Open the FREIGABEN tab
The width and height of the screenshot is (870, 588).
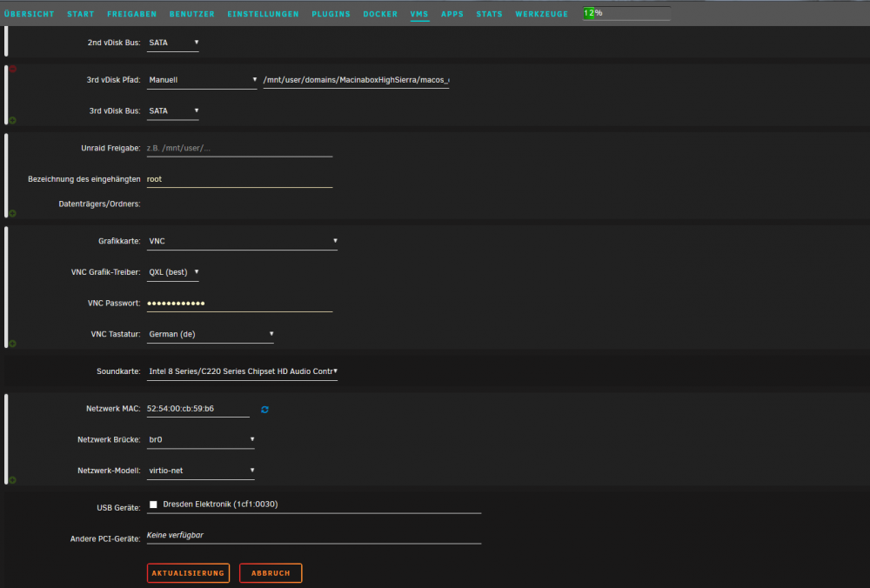coord(132,14)
